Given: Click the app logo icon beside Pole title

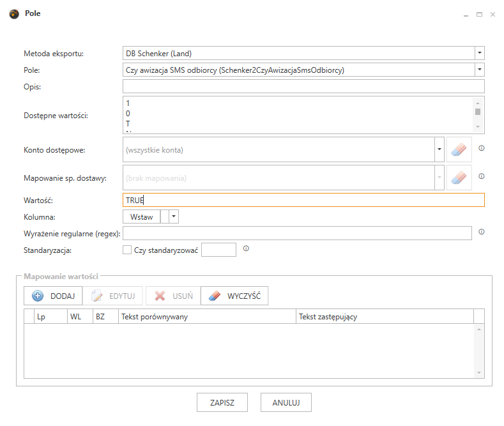Looking at the screenshot, I should [x=14, y=14].
